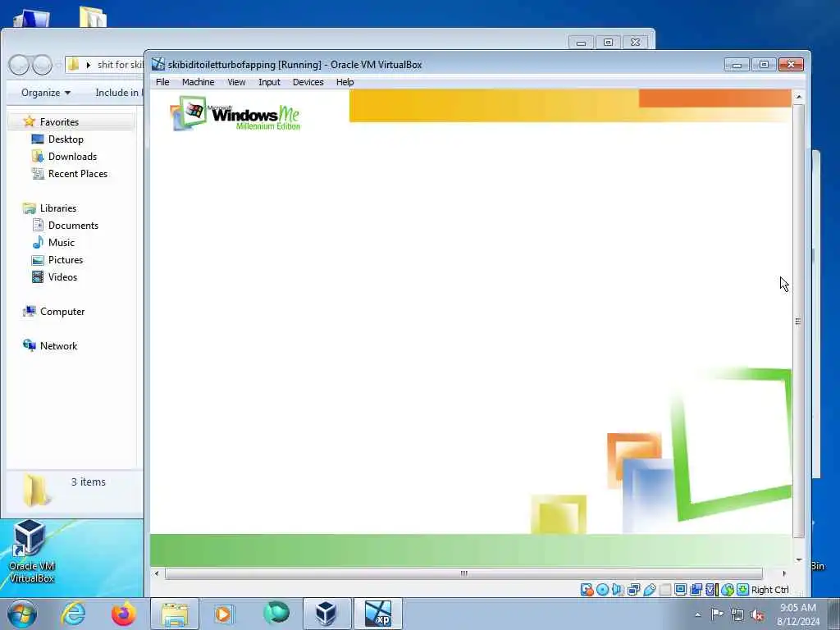Click VirtualBox Manager cube icon in taskbar
Screen dimensions: 840x630
click(x=326, y=614)
